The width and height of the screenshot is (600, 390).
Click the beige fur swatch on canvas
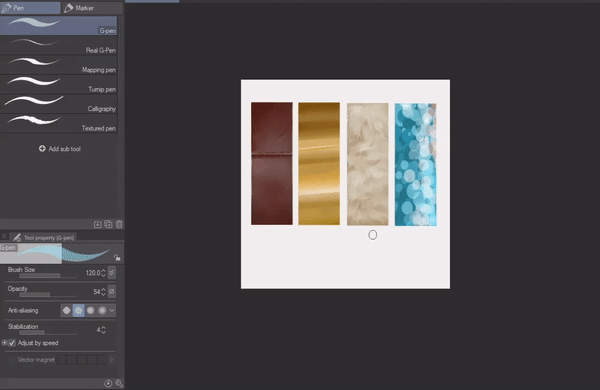367,164
